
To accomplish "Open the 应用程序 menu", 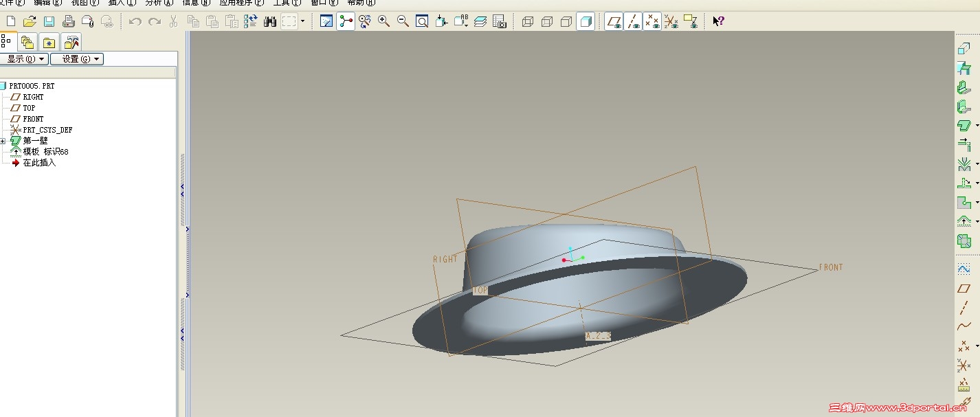I will click(241, 3).
